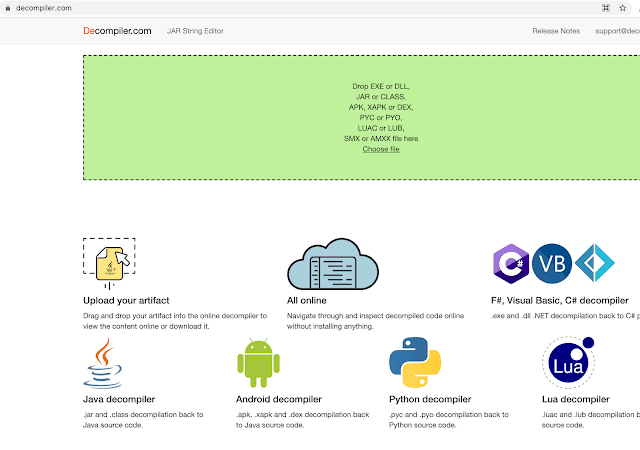Click the purple C# hexagon icon
The image size is (640, 450).
tap(511, 264)
